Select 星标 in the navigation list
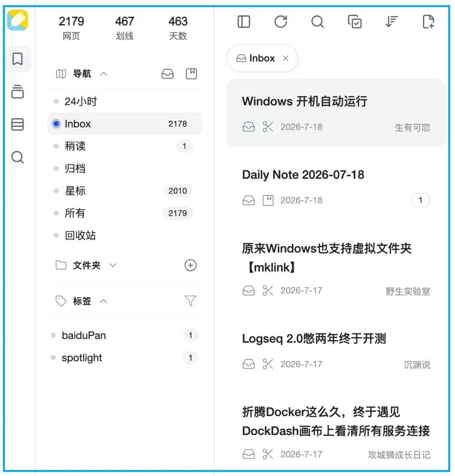455x476 pixels. point(125,191)
